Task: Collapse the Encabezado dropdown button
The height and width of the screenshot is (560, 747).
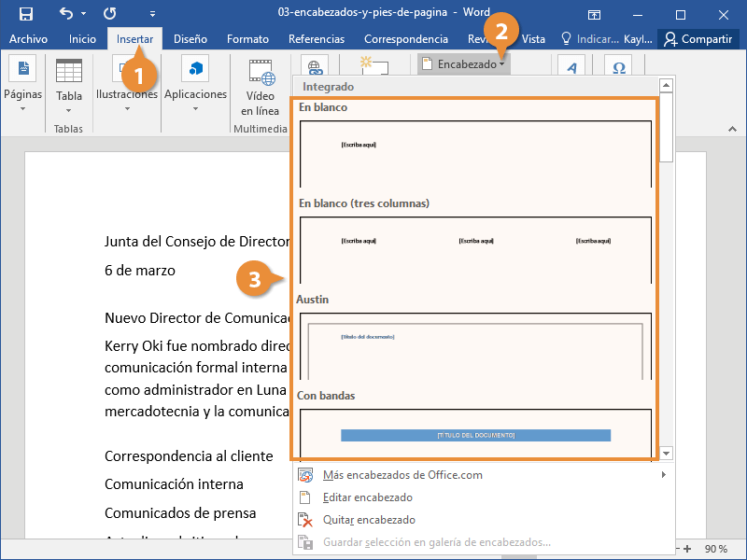Action: pos(463,64)
